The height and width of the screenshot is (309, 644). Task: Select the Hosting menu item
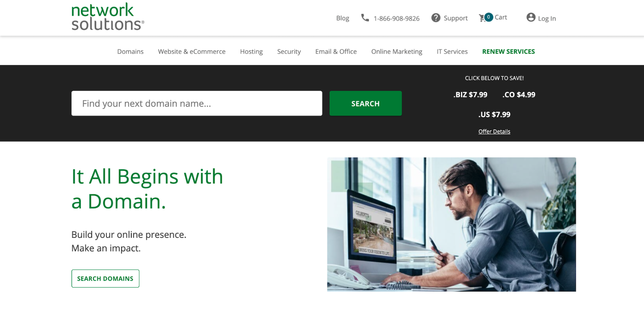(x=251, y=51)
